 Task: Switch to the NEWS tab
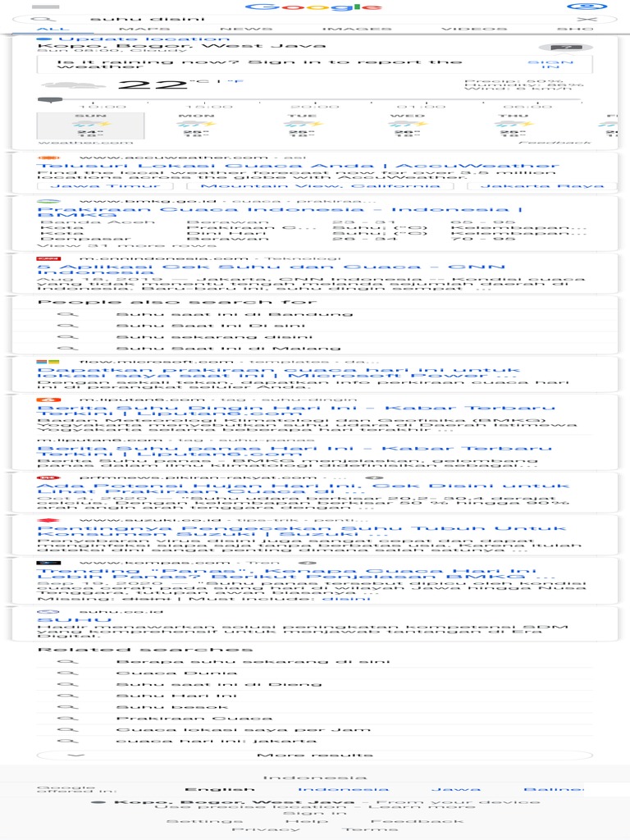click(246, 29)
